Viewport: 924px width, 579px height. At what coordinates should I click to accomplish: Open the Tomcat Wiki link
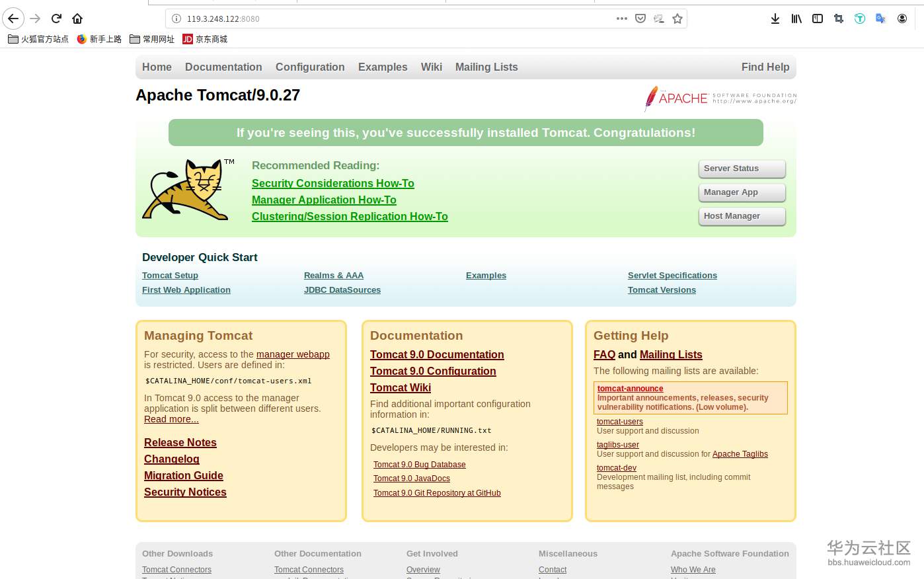pyautogui.click(x=401, y=388)
